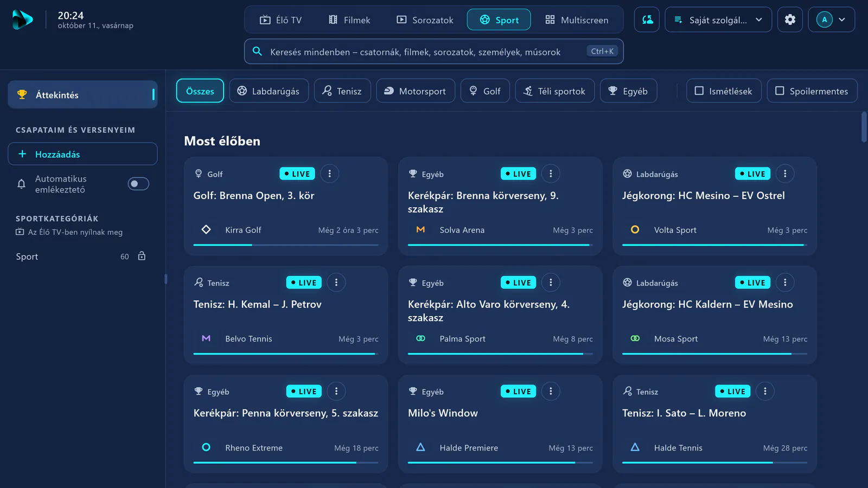Switch to the Filmek tab

point(349,20)
